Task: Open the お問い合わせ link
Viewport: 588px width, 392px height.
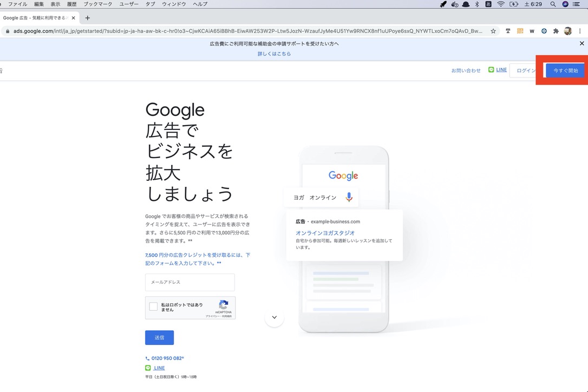Action: point(466,70)
